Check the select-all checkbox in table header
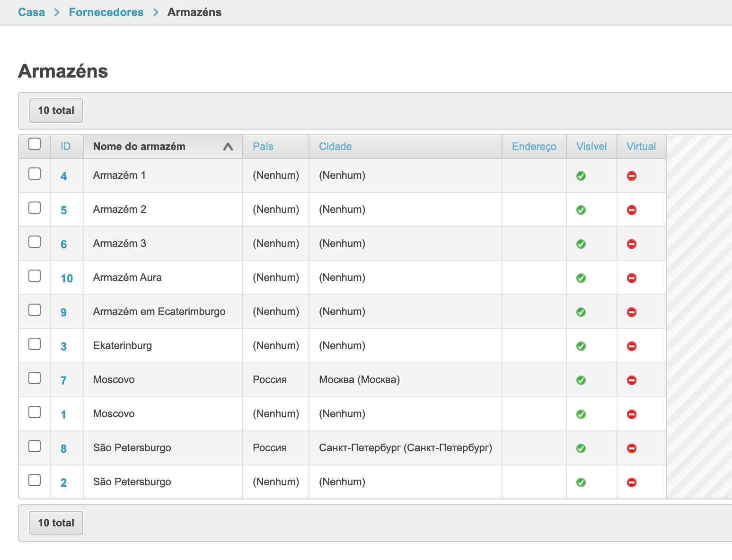Screen dimensions: 732x560 click(x=35, y=144)
